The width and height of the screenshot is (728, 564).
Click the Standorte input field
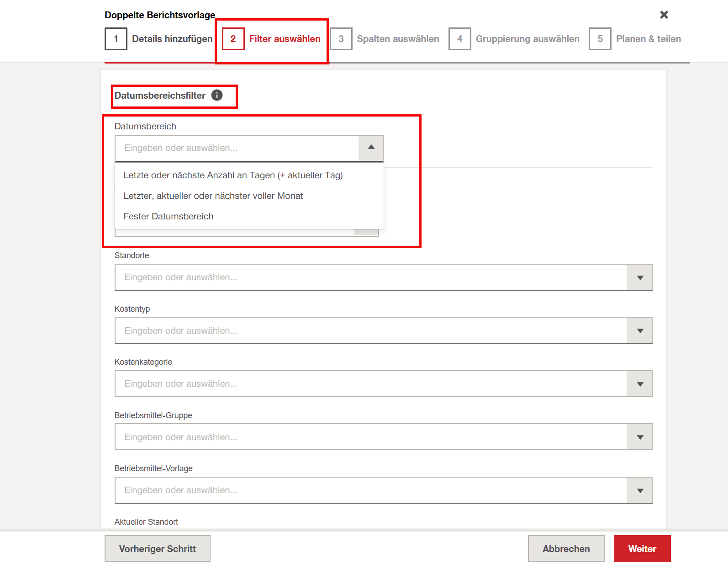[x=370, y=277]
